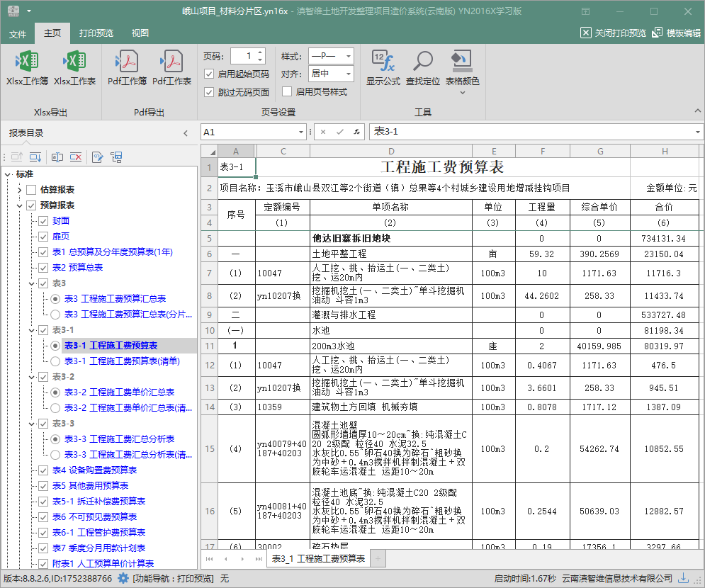
Task: Add a new sheet with the plus tab
Action: tap(378, 559)
